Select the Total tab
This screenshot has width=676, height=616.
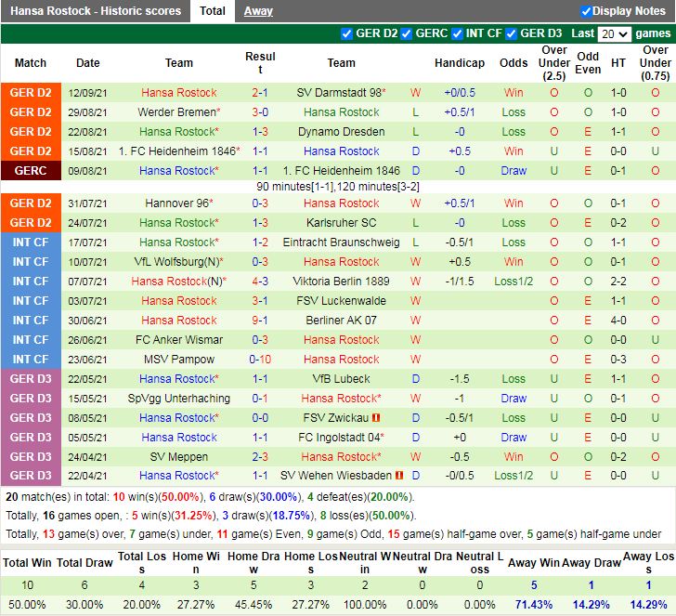click(x=212, y=11)
